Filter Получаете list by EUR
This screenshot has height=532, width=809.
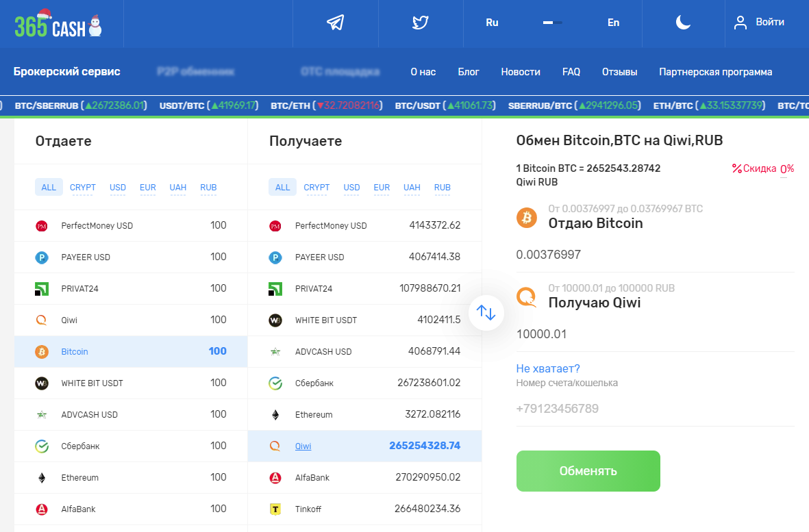tap(382, 187)
